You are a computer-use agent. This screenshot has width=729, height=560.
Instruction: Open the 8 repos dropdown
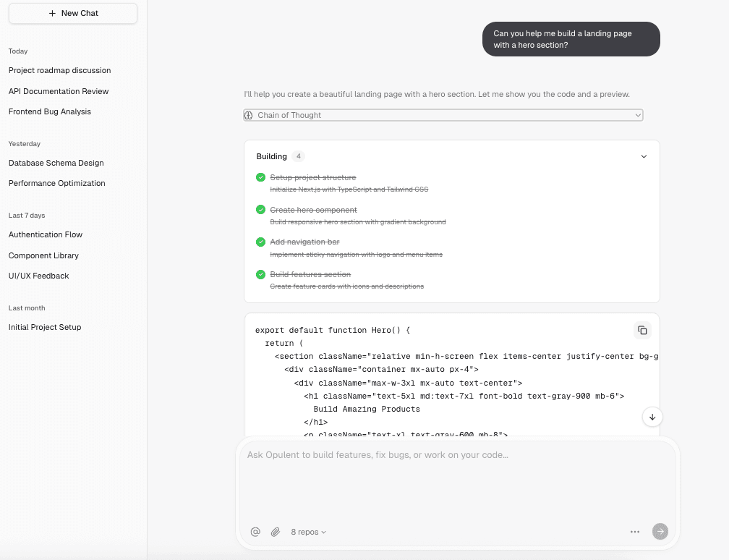click(x=309, y=532)
